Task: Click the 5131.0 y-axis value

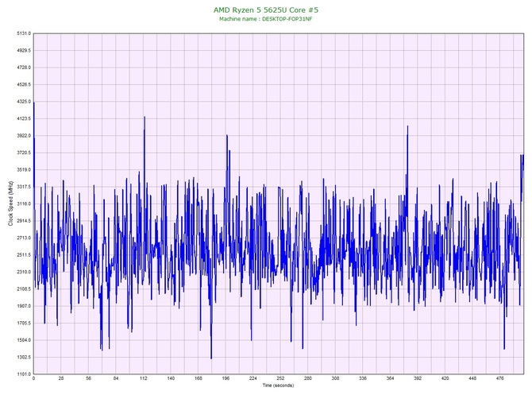Action: [24, 33]
